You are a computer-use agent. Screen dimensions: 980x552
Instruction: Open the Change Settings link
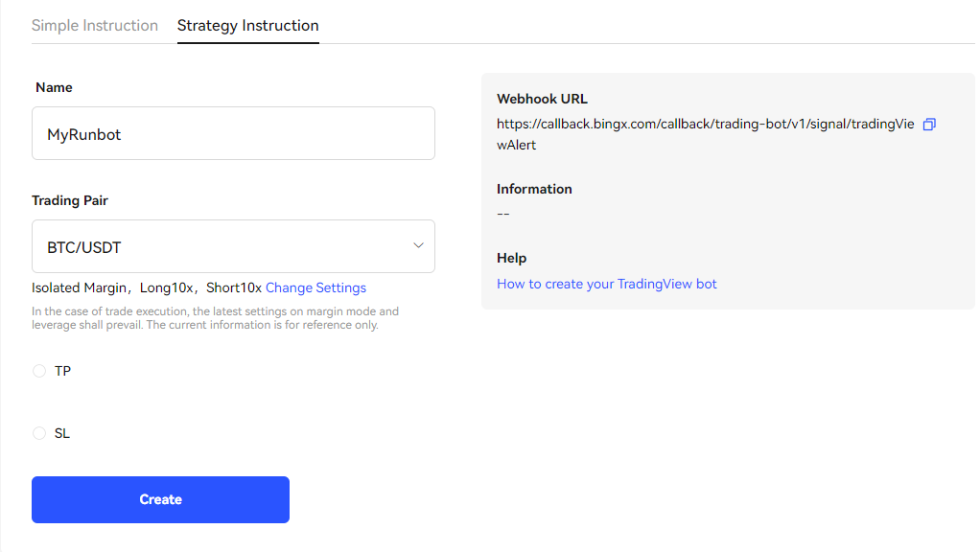click(315, 287)
